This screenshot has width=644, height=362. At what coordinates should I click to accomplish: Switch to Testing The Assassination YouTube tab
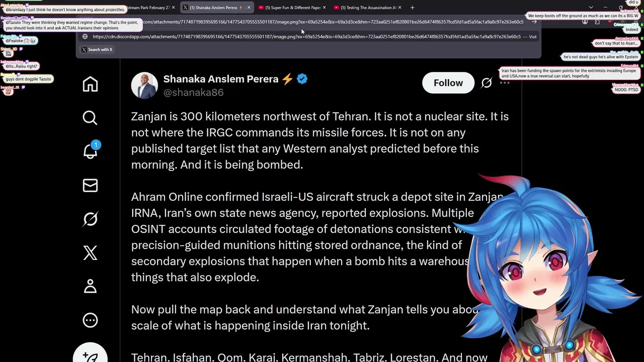coord(367,8)
